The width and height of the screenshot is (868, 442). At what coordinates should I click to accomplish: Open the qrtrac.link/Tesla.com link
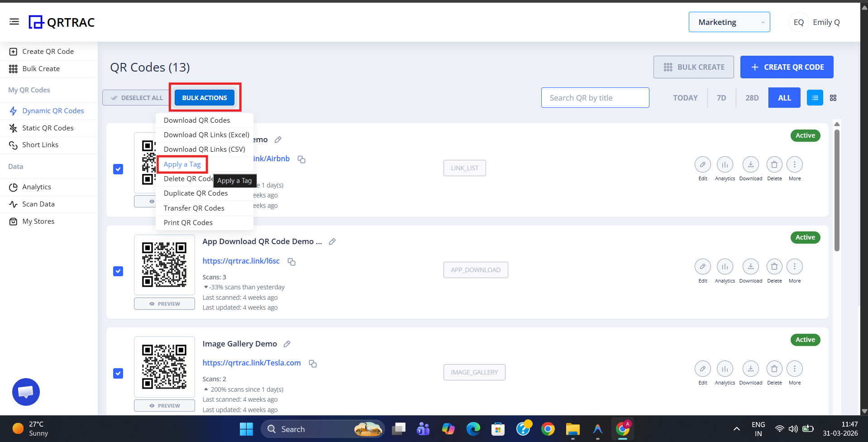[x=251, y=362]
